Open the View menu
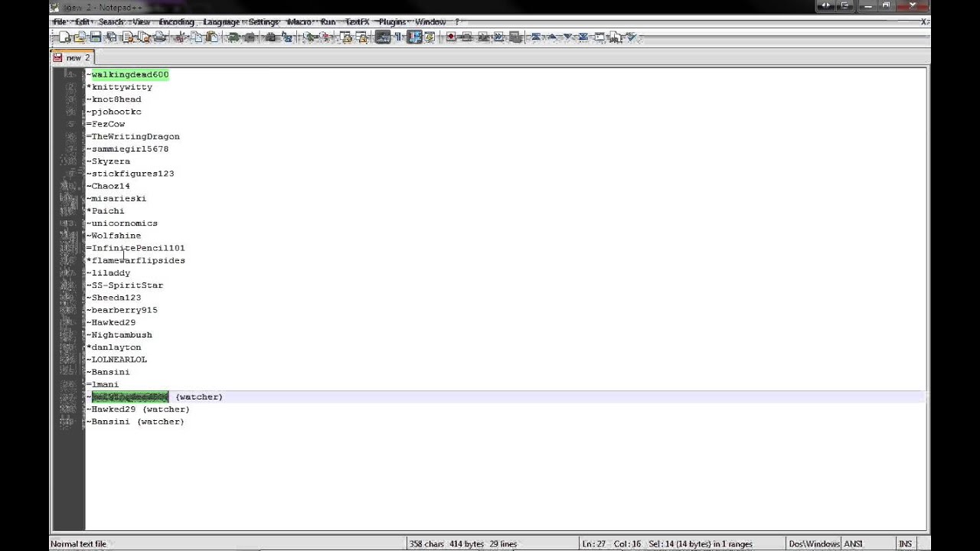 click(141, 22)
